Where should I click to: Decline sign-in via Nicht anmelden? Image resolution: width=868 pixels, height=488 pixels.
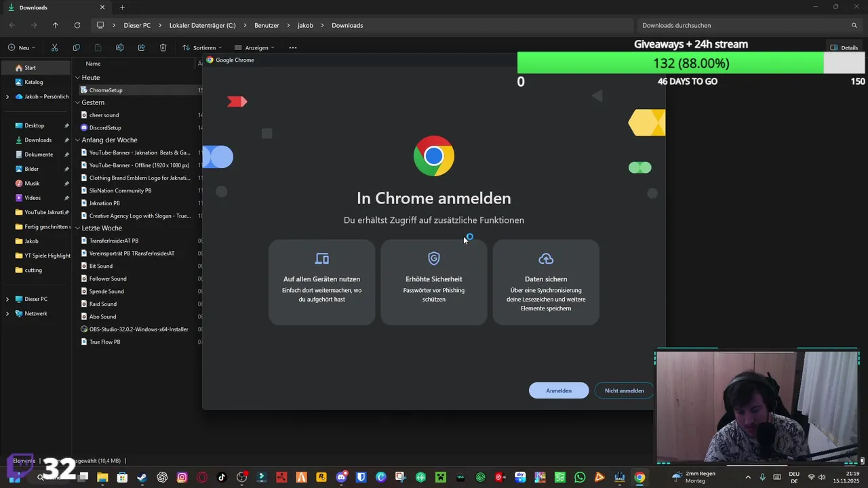pos(624,390)
